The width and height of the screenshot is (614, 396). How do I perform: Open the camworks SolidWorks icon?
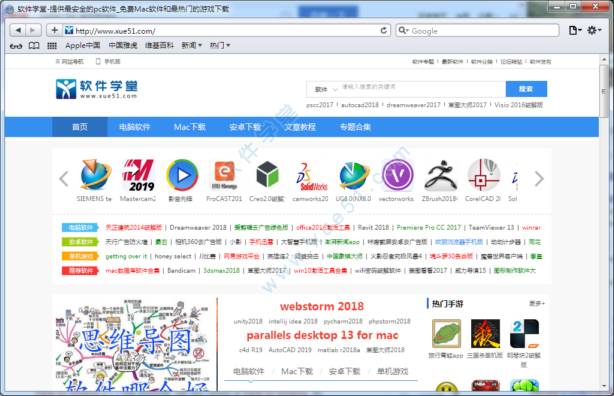point(311,176)
